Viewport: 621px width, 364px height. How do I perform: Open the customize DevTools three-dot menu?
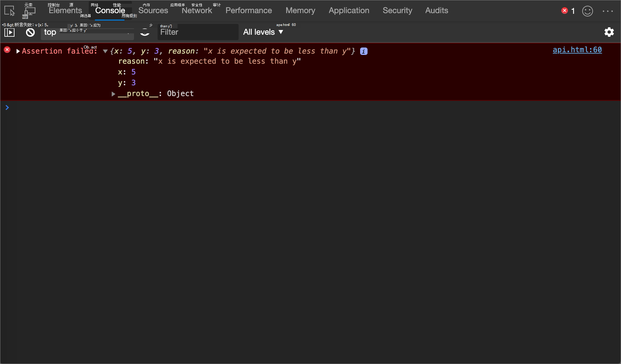(x=608, y=11)
